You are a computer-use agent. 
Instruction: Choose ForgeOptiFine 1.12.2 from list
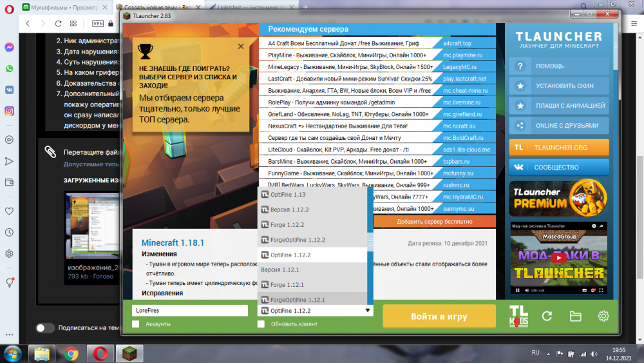coord(312,240)
